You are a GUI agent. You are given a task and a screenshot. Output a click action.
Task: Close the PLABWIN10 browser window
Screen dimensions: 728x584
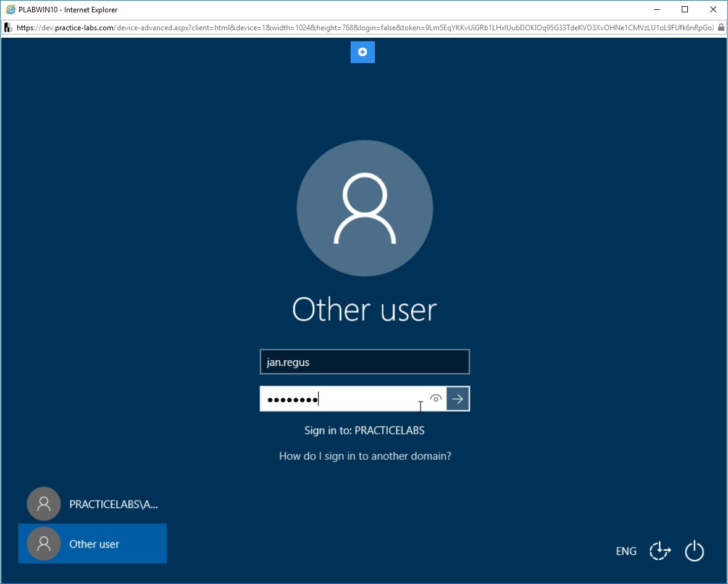coord(713,9)
